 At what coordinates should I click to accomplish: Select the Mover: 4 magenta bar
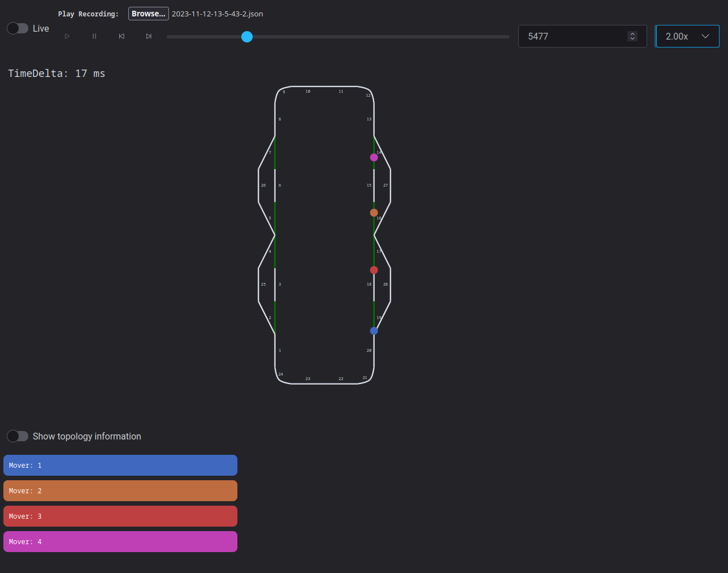[x=120, y=541]
